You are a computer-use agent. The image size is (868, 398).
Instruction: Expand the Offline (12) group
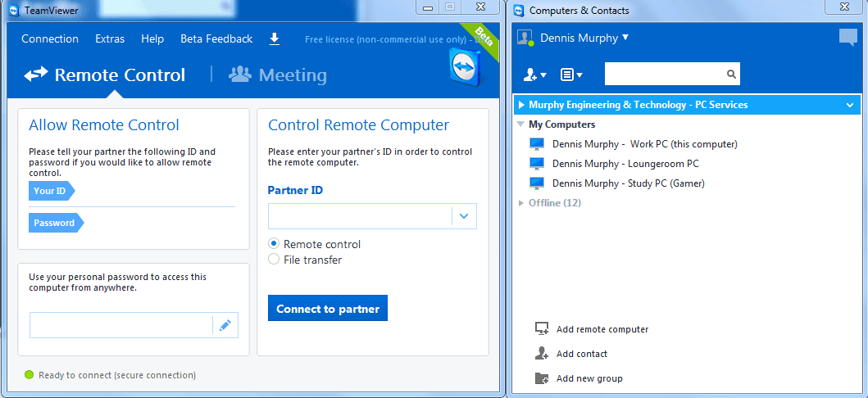coord(520,203)
